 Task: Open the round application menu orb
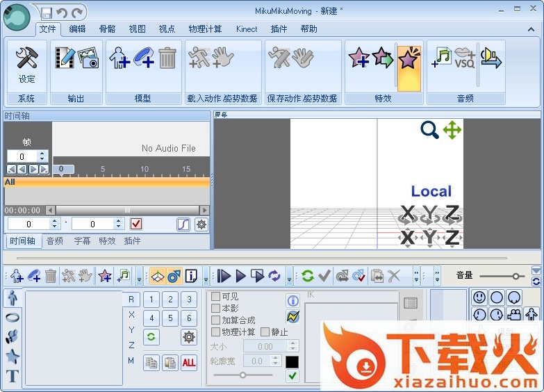pos(17,17)
